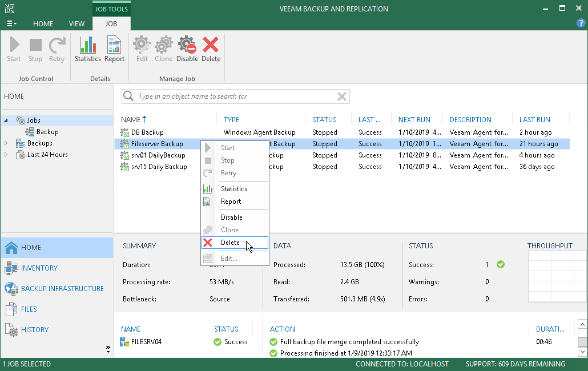Viewport: 588px width, 371px height.
Task: Sort jobs by the STATUS column header
Action: point(324,119)
